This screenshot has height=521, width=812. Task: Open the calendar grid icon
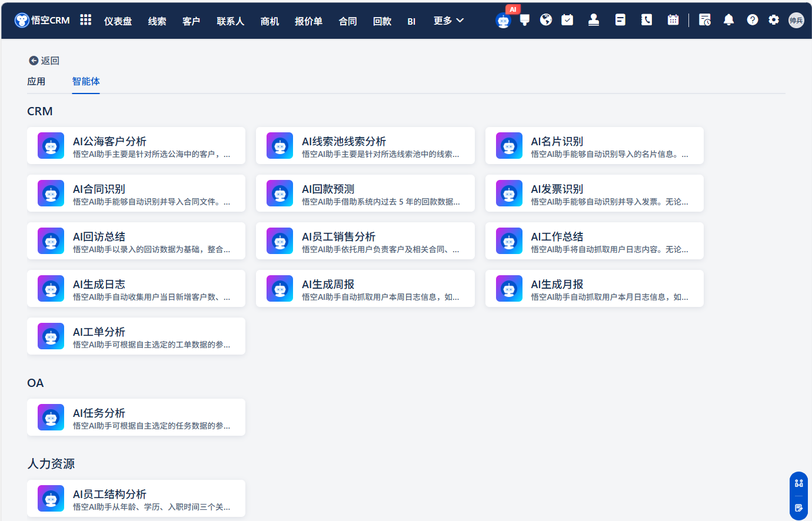click(x=673, y=20)
